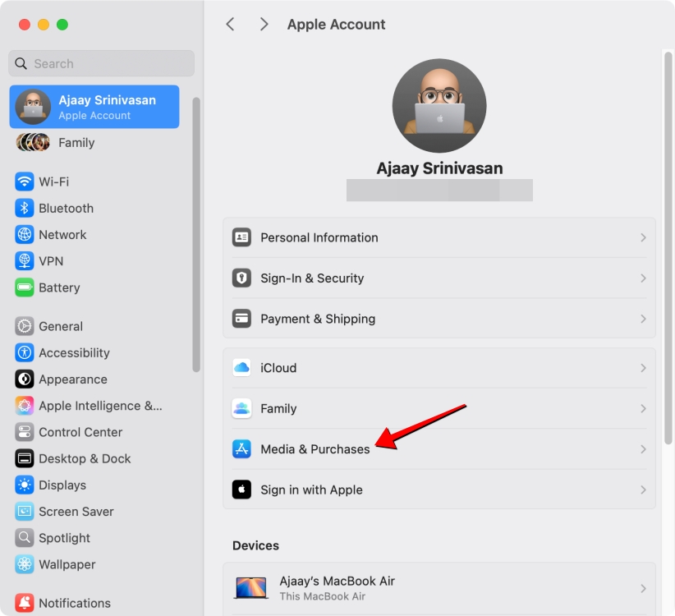
Task: Click the Desktop & Dock icon
Action: coord(25,458)
